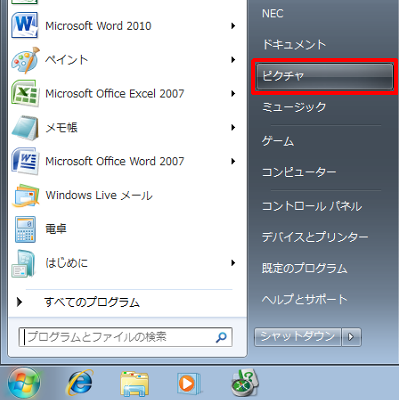Image resolution: width=399 pixels, height=400 pixels.
Task: Show すべてのプログラム all programs list
Action: point(92,302)
